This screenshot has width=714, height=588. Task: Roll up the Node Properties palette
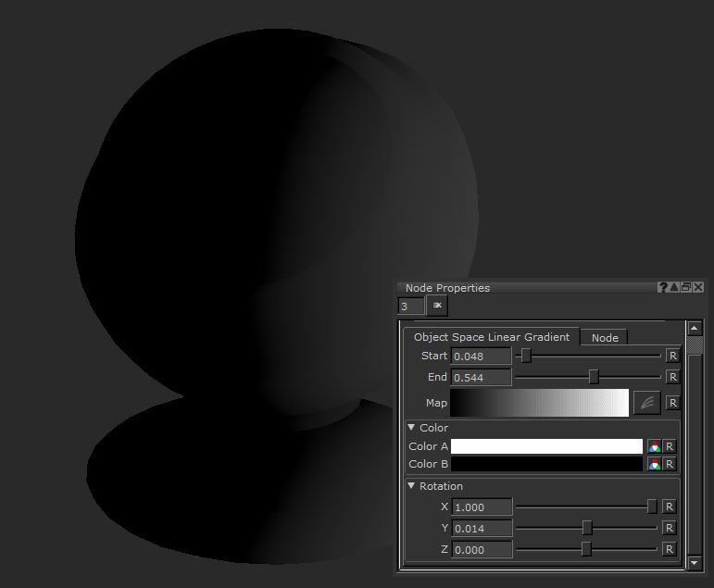point(674,288)
